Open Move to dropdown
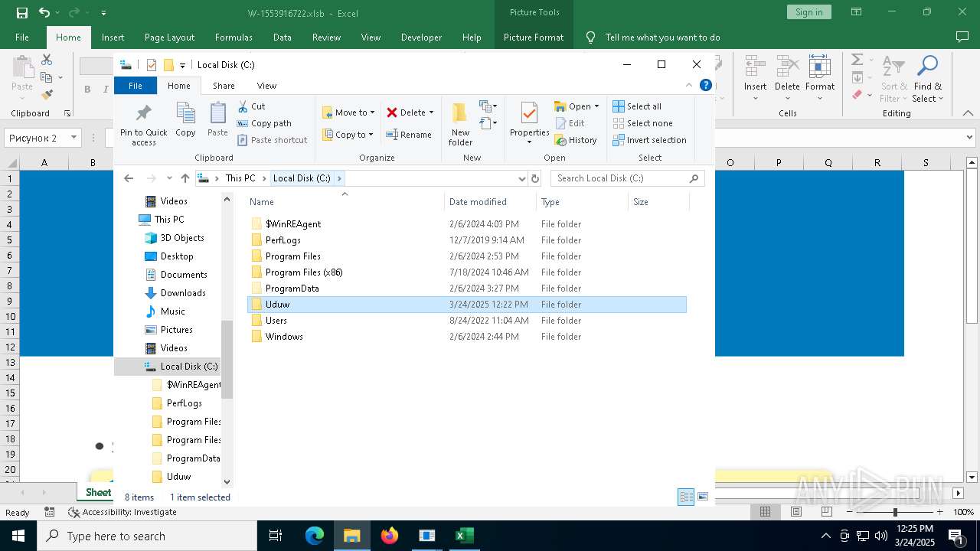The image size is (980, 551). (x=348, y=112)
